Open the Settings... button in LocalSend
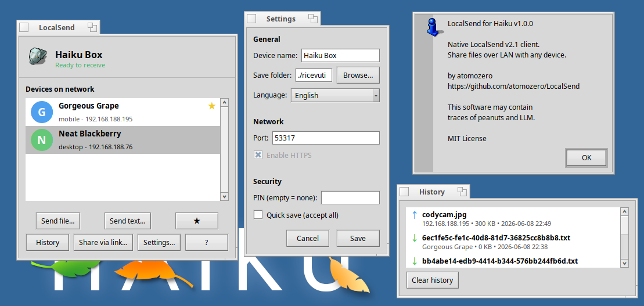This screenshot has height=306, width=644. [x=159, y=242]
